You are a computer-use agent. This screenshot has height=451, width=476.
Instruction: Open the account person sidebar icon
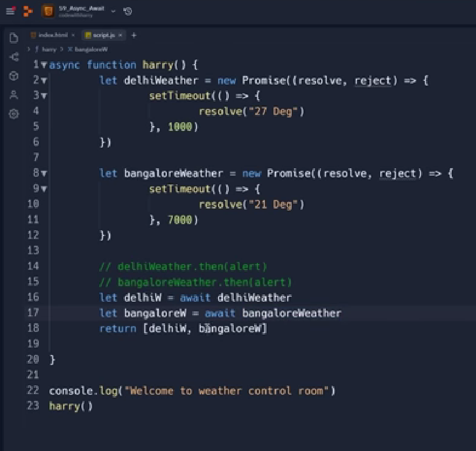[13, 95]
